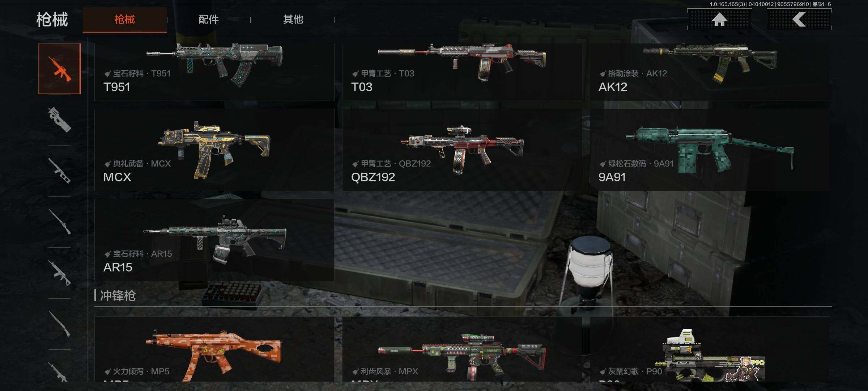
Task: Open the 枪械 tab
Action: click(125, 20)
